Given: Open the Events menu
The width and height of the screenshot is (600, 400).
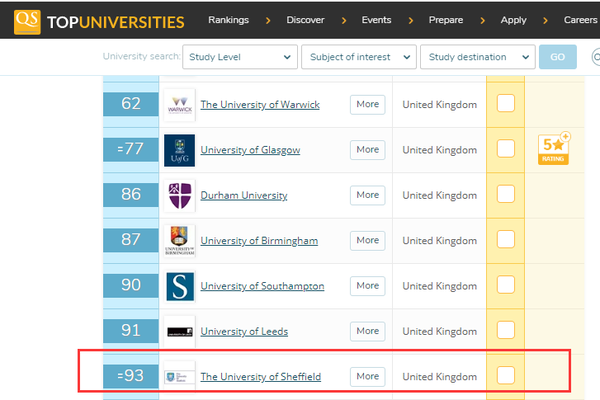Looking at the screenshot, I should coord(376,20).
